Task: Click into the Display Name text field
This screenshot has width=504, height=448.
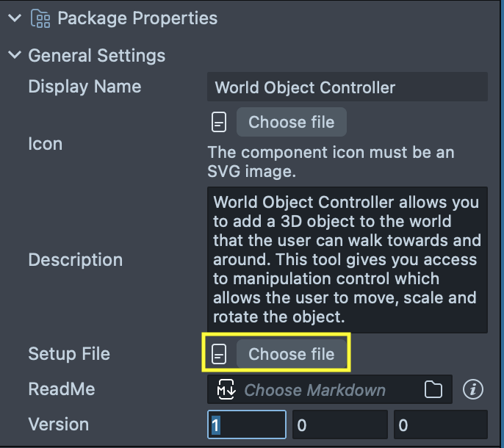Action: coord(347,87)
